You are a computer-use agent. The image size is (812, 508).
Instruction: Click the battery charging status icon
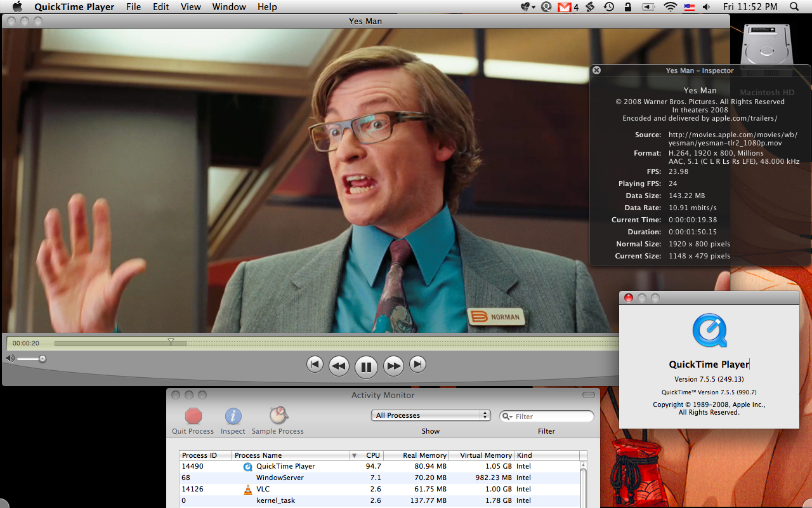pos(648,7)
